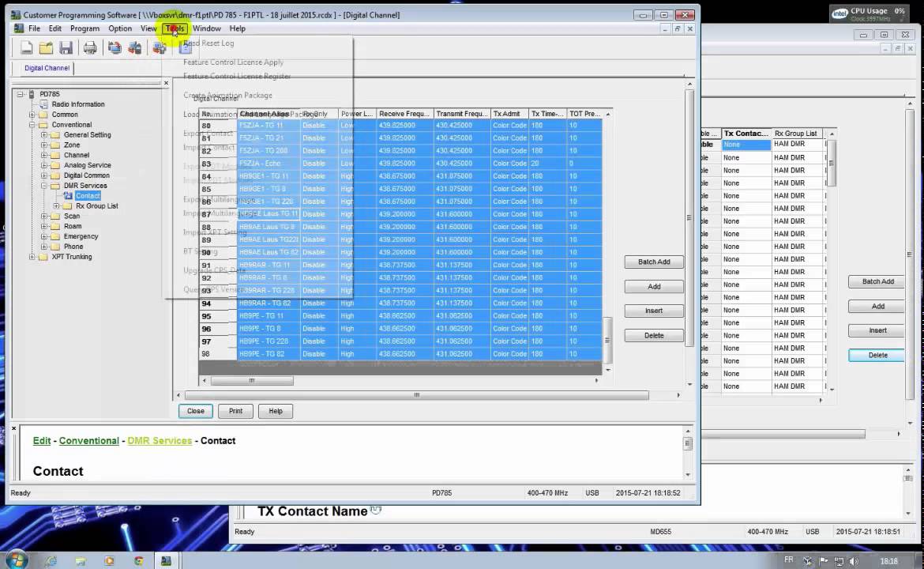Screen dimensions: 924x569
Task: Click the application icon left of File menu
Action: pyautogui.click(x=19, y=28)
